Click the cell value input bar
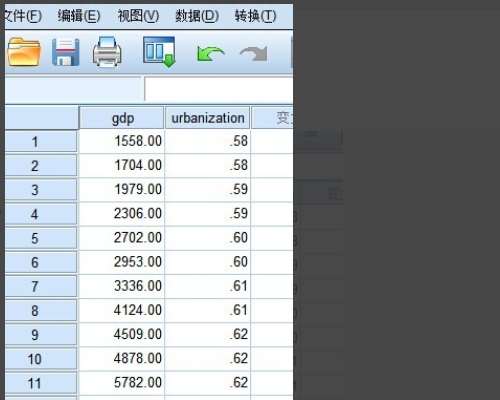Image resolution: width=500 pixels, height=400 pixels. (219, 89)
